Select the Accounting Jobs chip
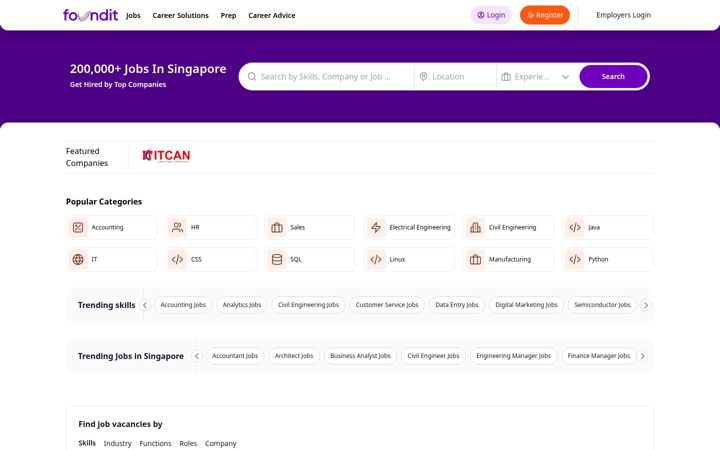This screenshot has width=720, height=450. tap(183, 305)
